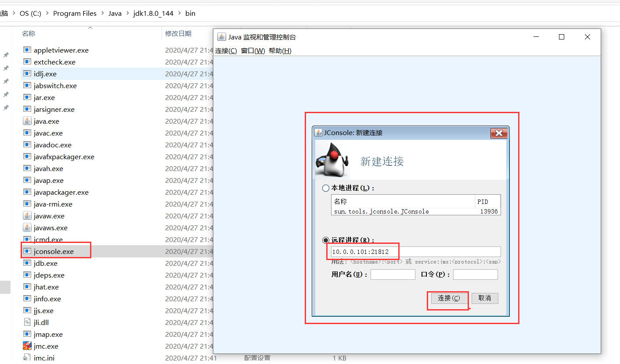Image resolution: width=620 pixels, height=364 pixels.
Task: Navigate to Program Files breadcrumb
Action: (x=75, y=14)
